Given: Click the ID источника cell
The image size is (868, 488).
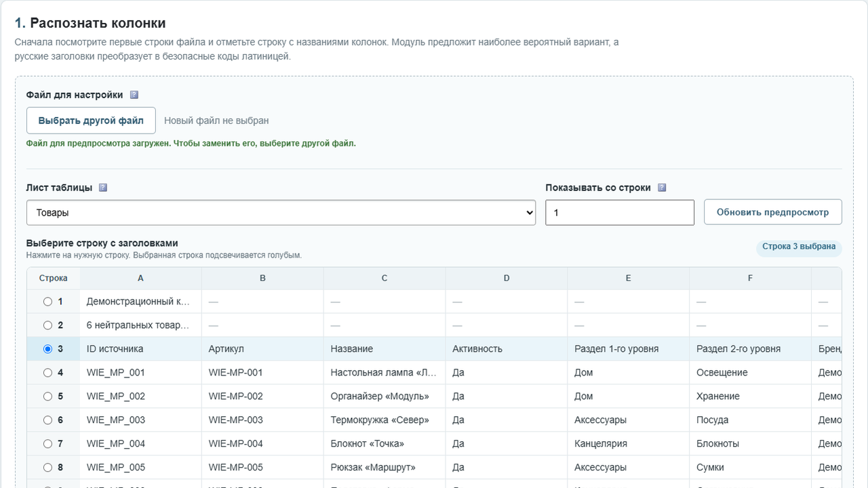Looking at the screenshot, I should tap(140, 349).
